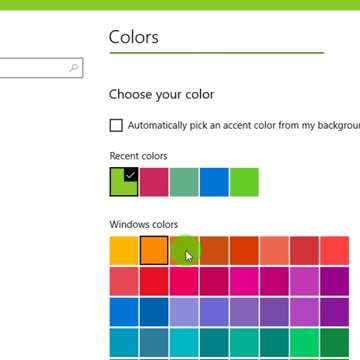This screenshot has height=360, width=360.
Task: Pick the purple swatch ending the second row
Action: click(x=335, y=281)
